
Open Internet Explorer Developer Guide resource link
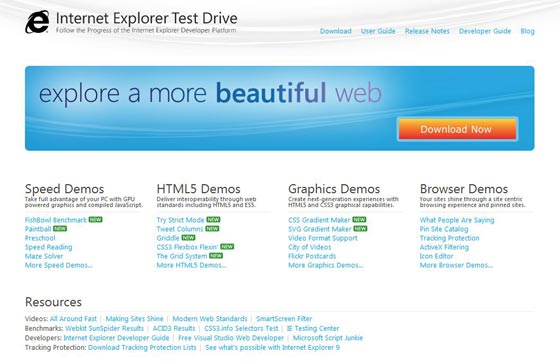click(116, 338)
